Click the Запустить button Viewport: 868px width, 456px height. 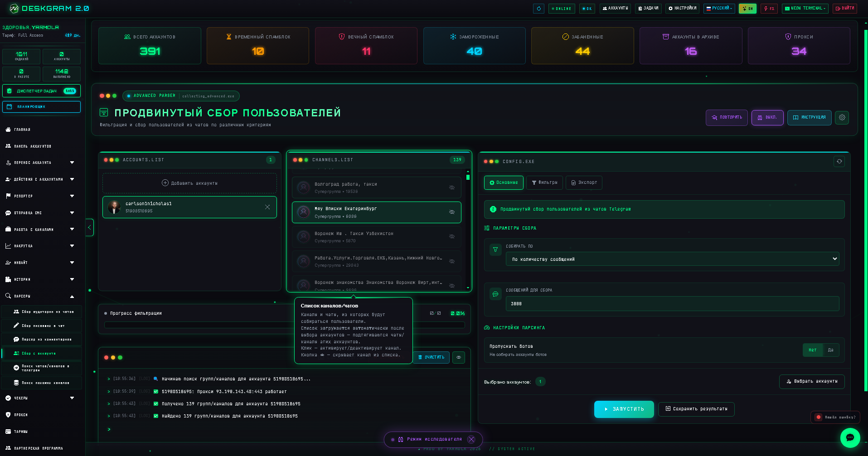pyautogui.click(x=624, y=409)
